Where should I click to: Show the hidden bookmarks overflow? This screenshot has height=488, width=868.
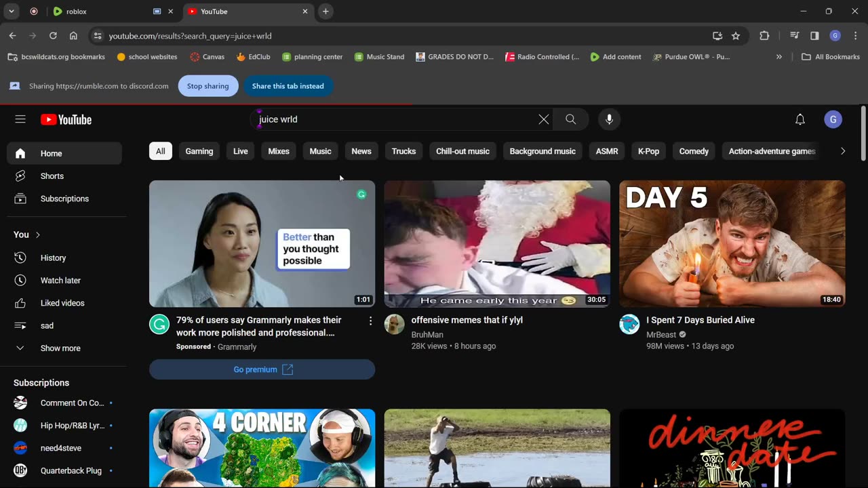pyautogui.click(x=779, y=57)
